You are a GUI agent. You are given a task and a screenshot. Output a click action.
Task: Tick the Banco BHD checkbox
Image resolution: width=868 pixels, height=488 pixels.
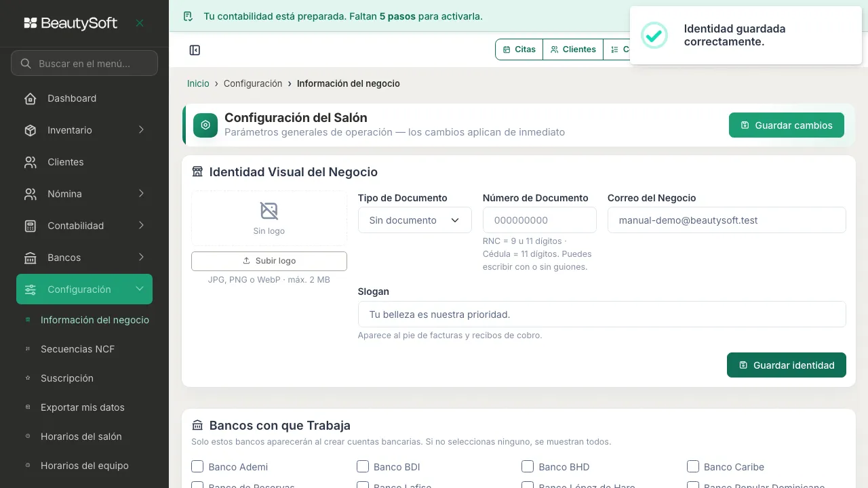pos(528,466)
